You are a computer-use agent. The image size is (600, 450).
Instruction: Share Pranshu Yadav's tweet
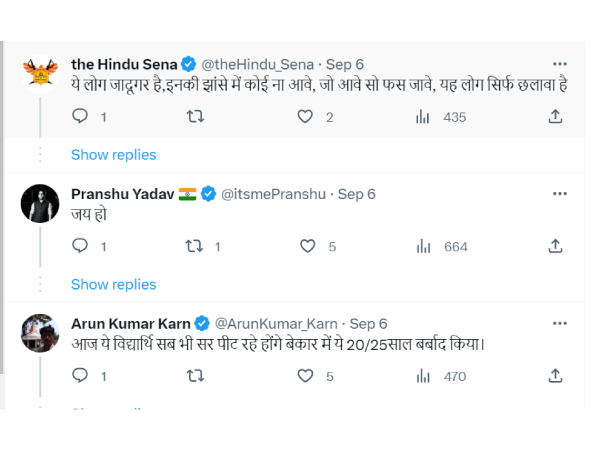click(x=555, y=246)
